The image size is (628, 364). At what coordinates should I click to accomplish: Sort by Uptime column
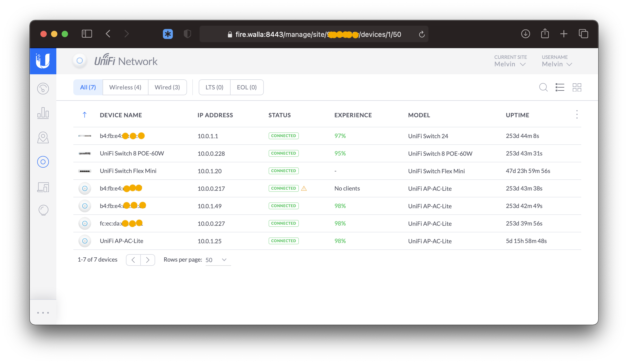tap(517, 115)
